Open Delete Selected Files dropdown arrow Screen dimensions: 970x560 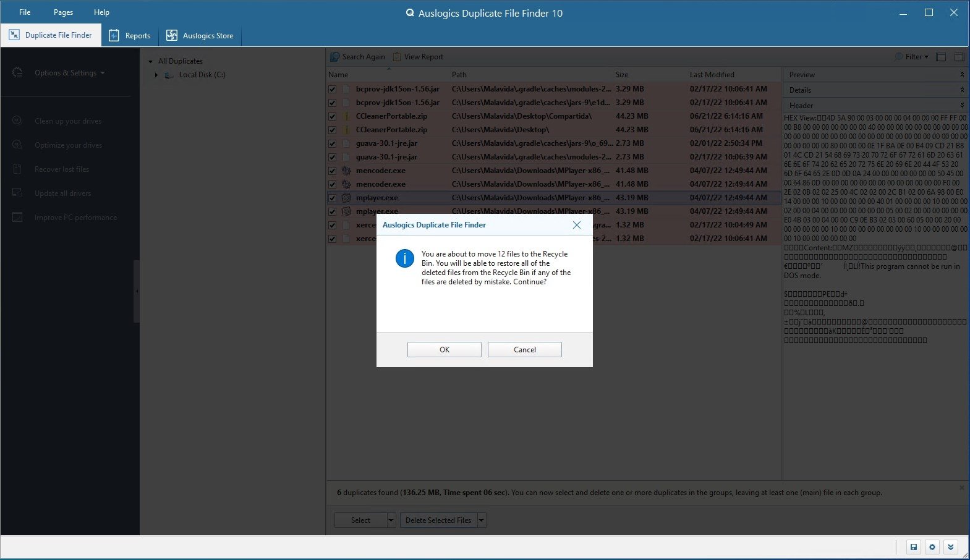coord(482,520)
